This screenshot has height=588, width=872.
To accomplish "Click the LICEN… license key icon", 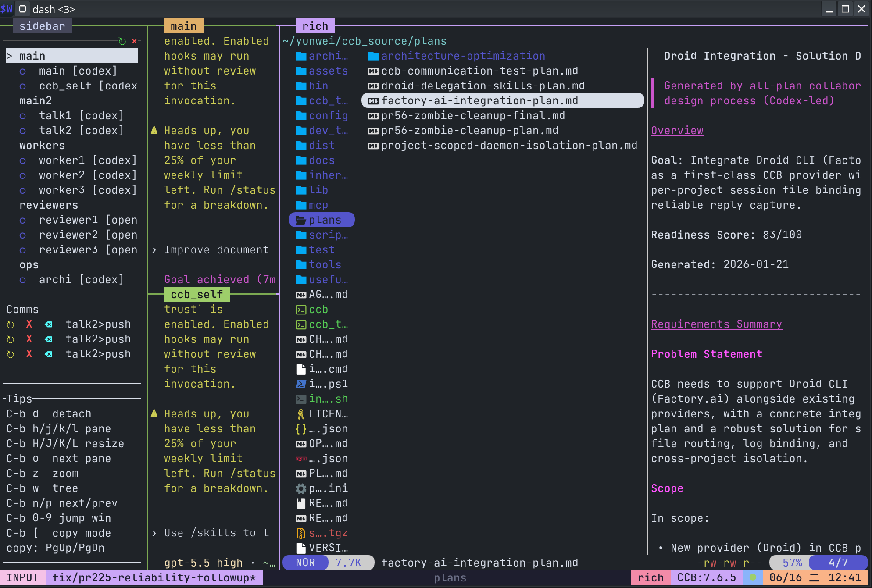I will [x=301, y=414].
